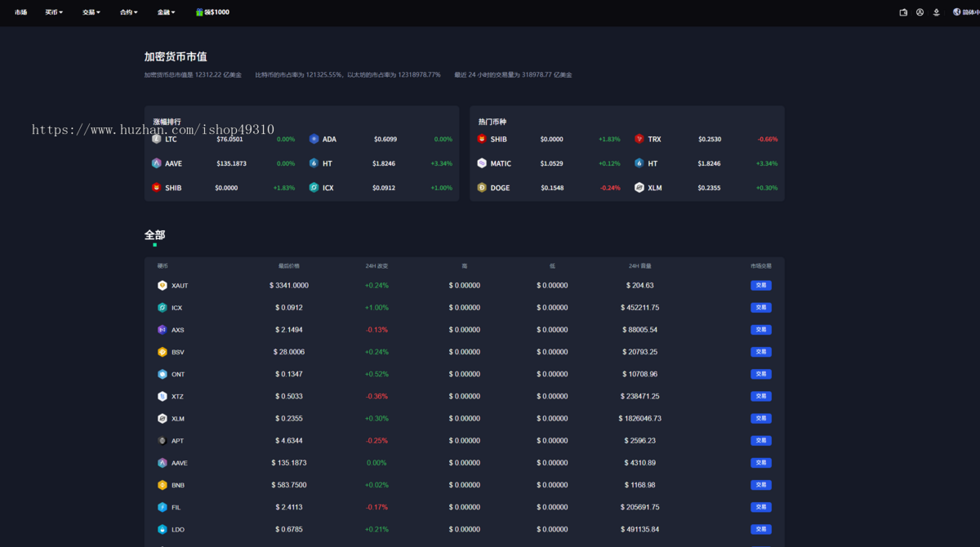The image size is (980, 547).
Task: Click the BNB coin icon in the table
Action: [x=163, y=485]
